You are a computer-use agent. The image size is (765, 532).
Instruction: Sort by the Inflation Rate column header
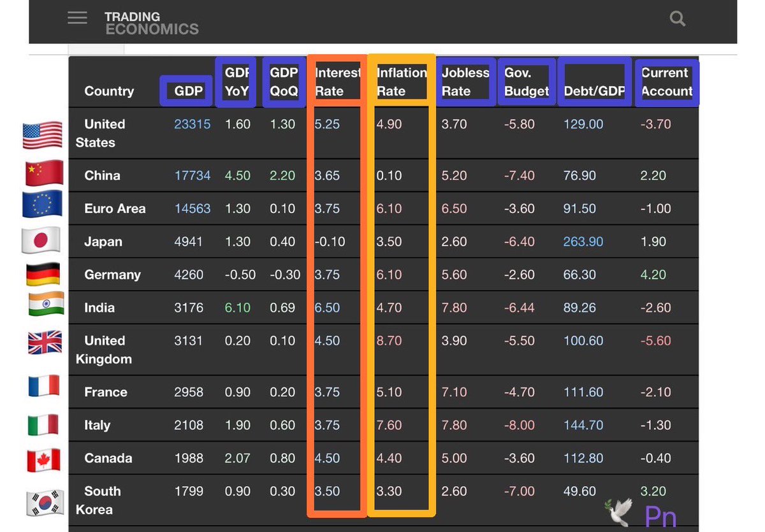tap(401, 82)
